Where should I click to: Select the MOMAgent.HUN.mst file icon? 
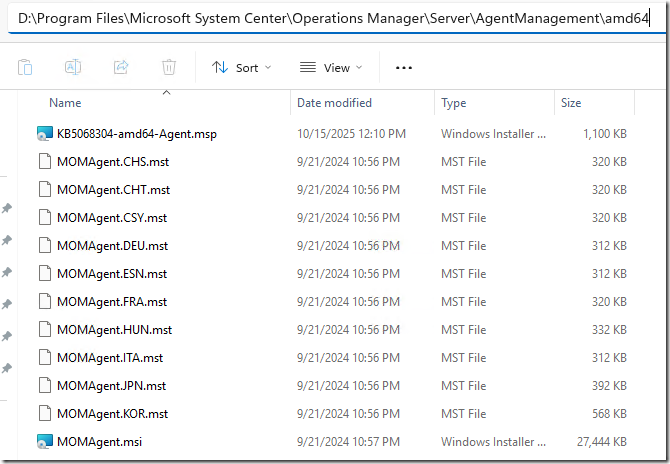tap(45, 330)
